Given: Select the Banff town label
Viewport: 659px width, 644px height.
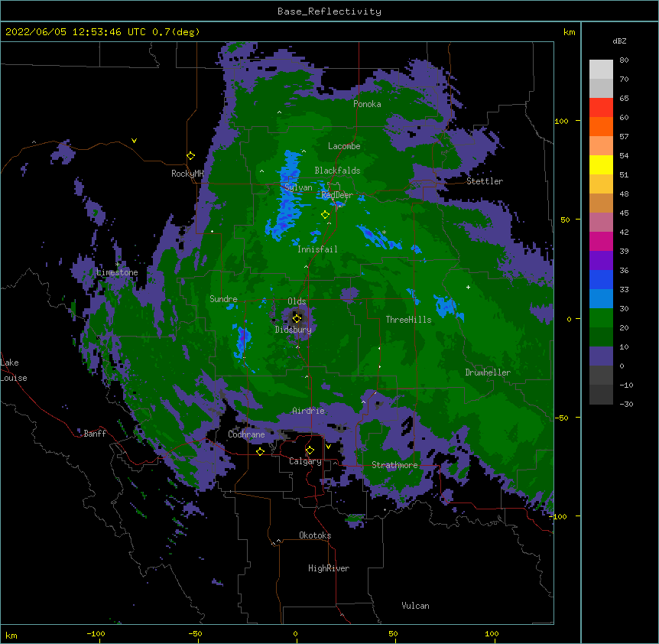Looking at the screenshot, I should coord(95,434).
